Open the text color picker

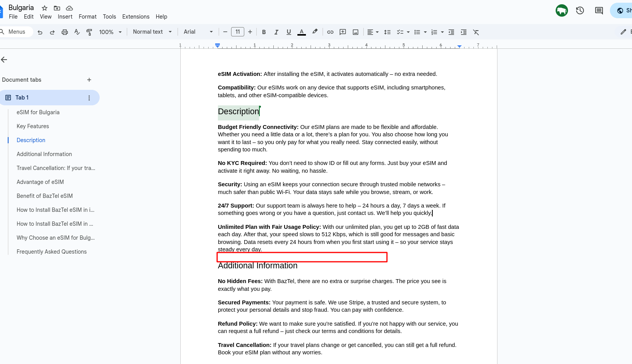click(302, 32)
